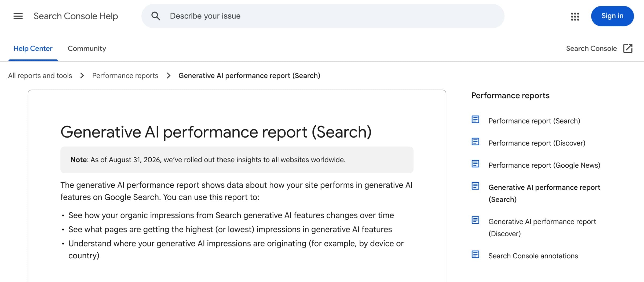Open Generative AI performance report (Discover) article

[x=542, y=227]
